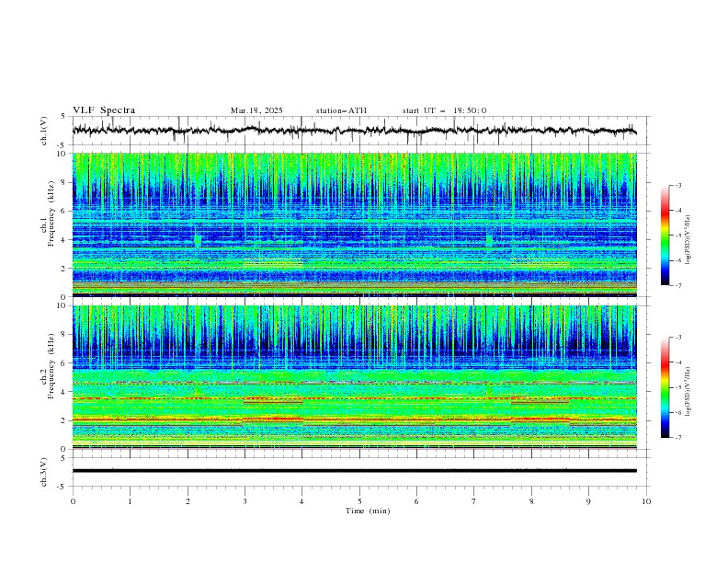Click the "ch.1(V)" waveform axis label
Screen dimensions: 728x563
pos(44,131)
